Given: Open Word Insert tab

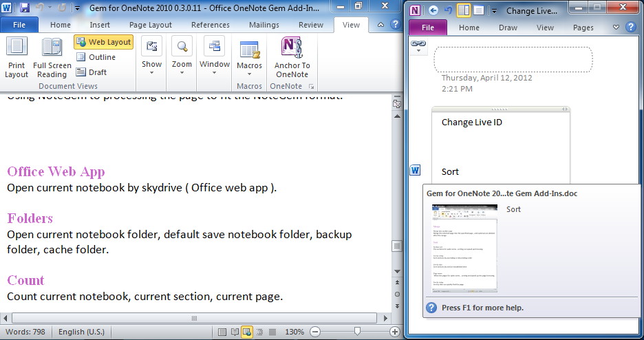Looking at the screenshot, I should (100, 25).
